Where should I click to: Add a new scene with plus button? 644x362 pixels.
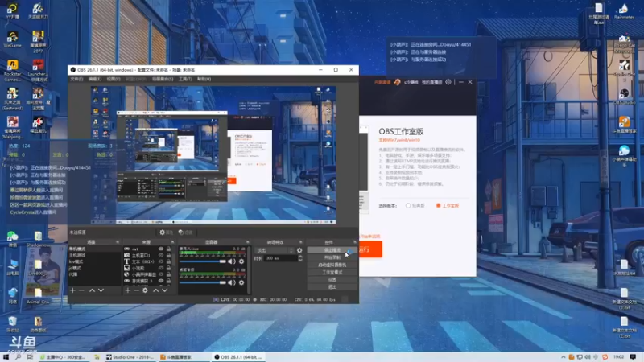click(x=72, y=290)
